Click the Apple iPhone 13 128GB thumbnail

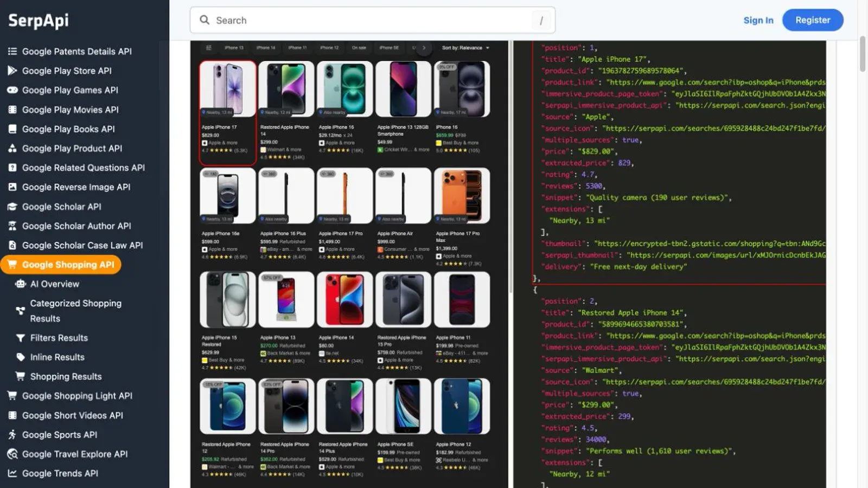point(404,89)
